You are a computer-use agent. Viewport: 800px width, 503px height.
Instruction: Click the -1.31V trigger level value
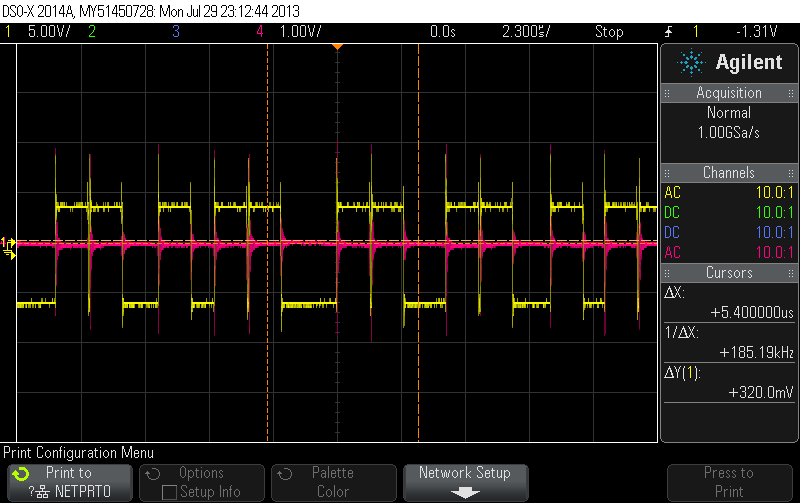pyautogui.click(x=757, y=32)
